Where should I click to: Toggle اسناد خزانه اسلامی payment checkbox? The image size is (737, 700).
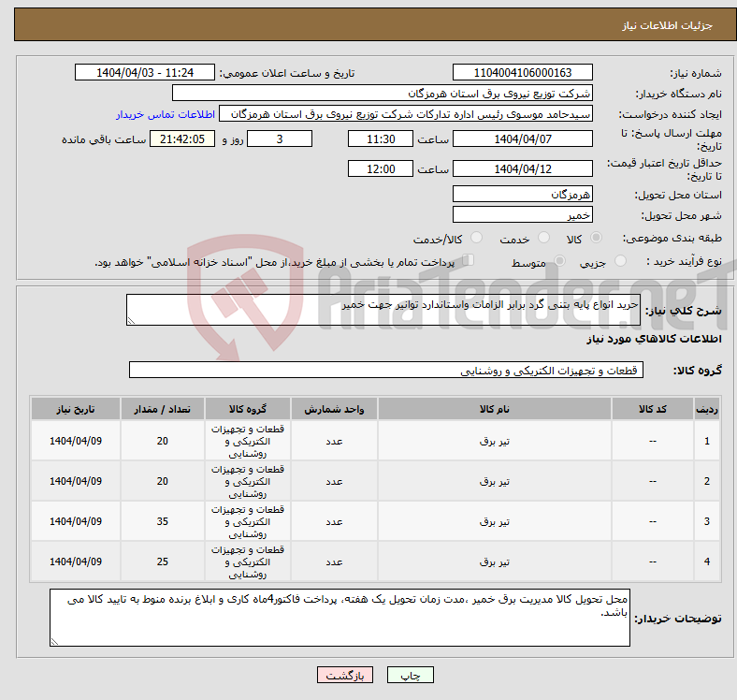coord(469,260)
